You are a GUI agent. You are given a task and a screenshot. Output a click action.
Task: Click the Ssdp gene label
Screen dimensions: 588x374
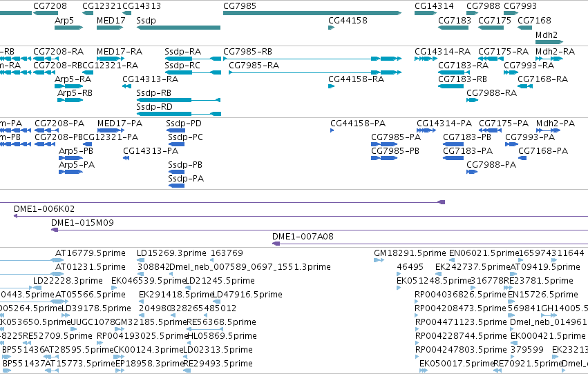pyautogui.click(x=146, y=20)
